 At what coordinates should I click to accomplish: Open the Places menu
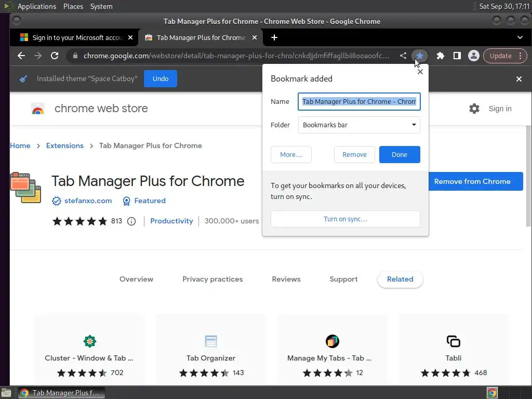[x=73, y=6]
